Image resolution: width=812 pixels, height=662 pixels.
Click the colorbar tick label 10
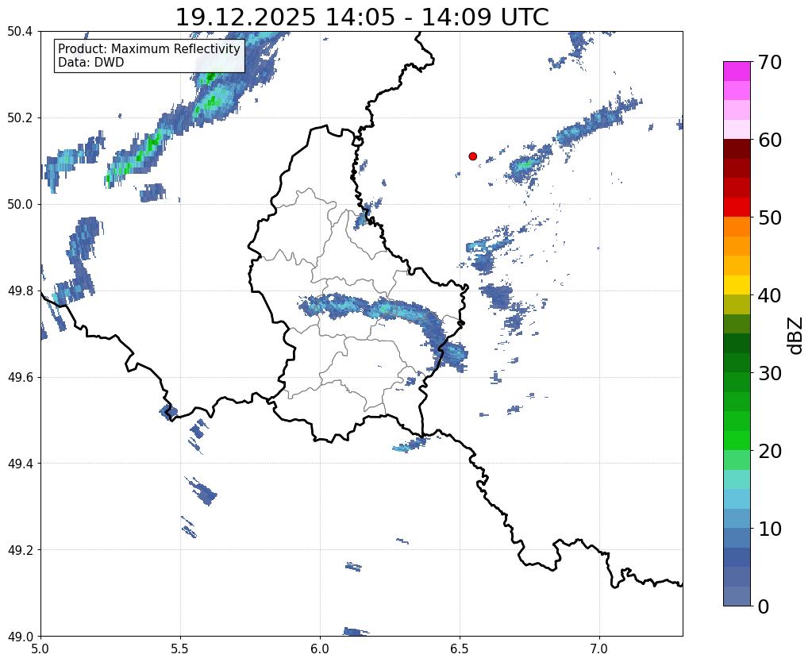(770, 529)
